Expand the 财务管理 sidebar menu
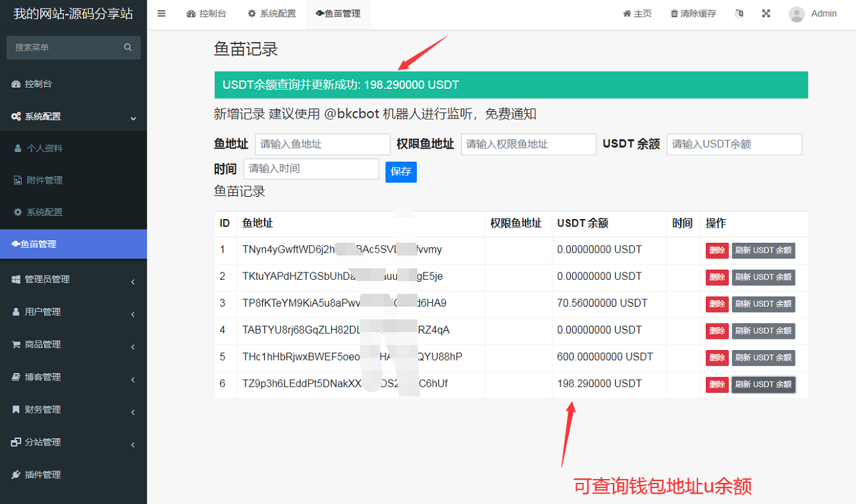 [72, 409]
